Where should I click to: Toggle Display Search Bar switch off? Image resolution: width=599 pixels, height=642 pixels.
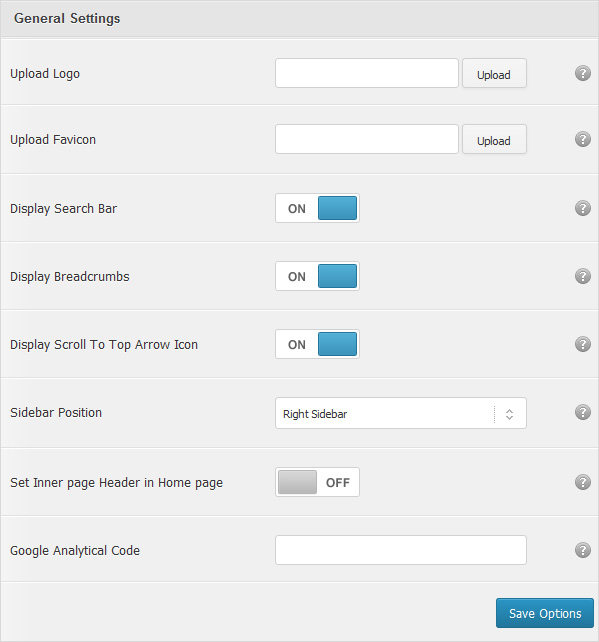(317, 208)
